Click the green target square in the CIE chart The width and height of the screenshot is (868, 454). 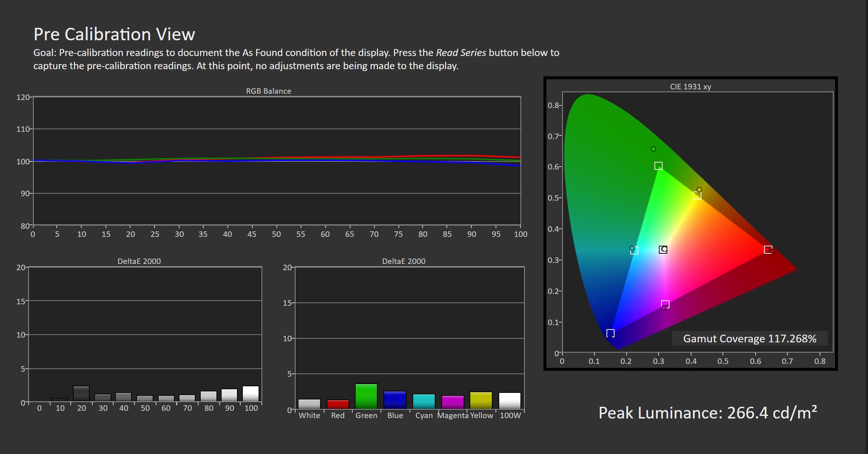[659, 166]
